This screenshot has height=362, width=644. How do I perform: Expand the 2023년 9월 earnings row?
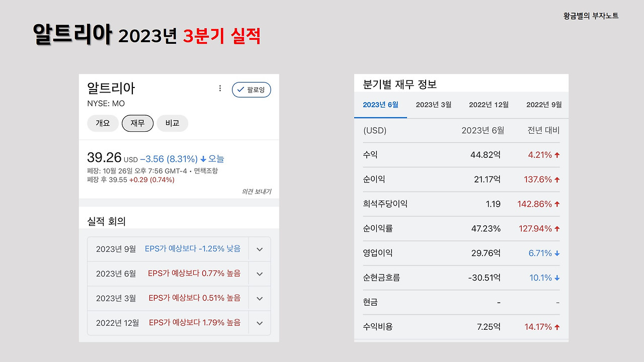(x=260, y=249)
